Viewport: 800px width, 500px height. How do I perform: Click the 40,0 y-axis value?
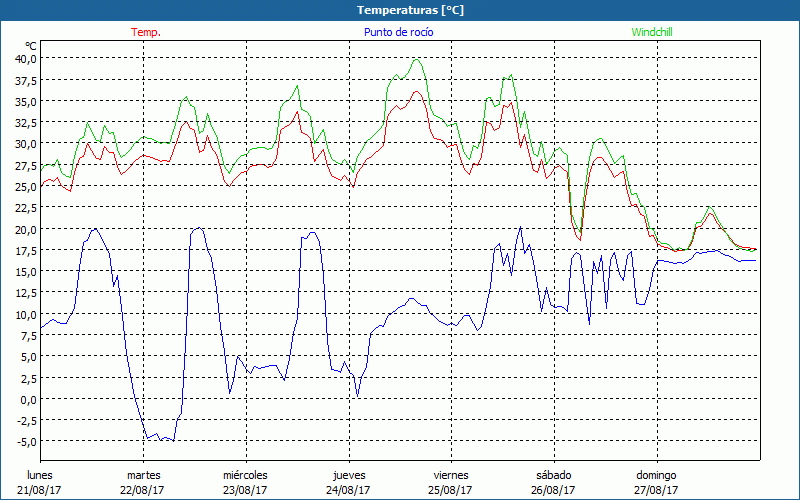(x=25, y=58)
